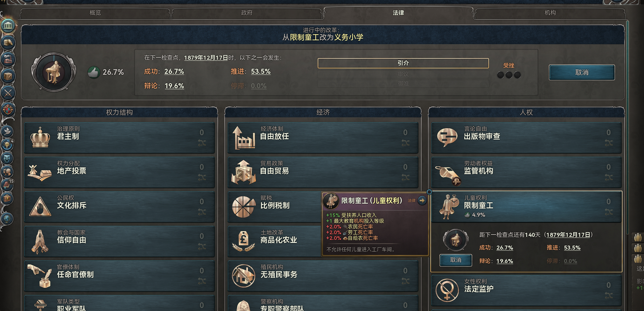Click the 君主制 crown icon
Viewport: 644px width, 311px height.
pyautogui.click(x=40, y=138)
